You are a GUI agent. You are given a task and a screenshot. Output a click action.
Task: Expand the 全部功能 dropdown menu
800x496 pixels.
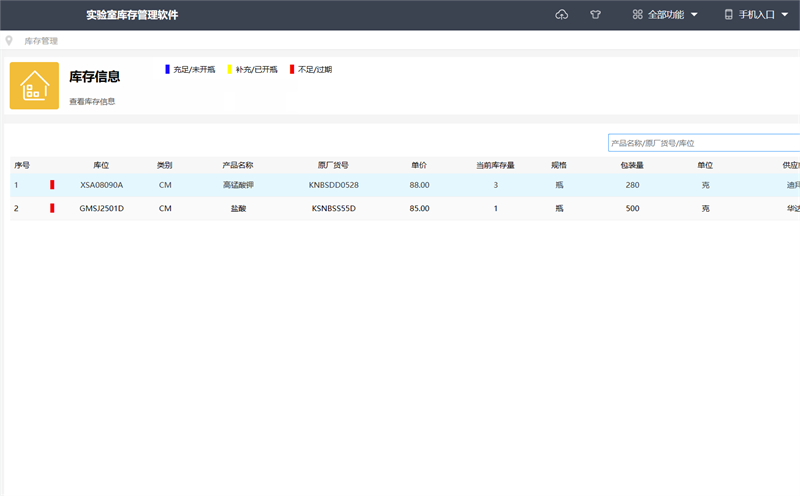pos(666,15)
